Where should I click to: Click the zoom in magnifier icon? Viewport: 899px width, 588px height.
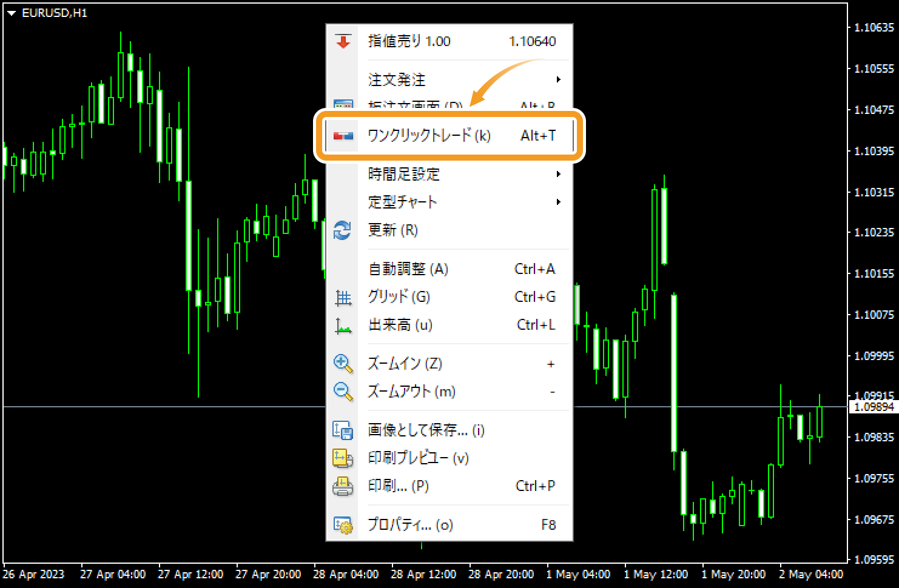343,364
